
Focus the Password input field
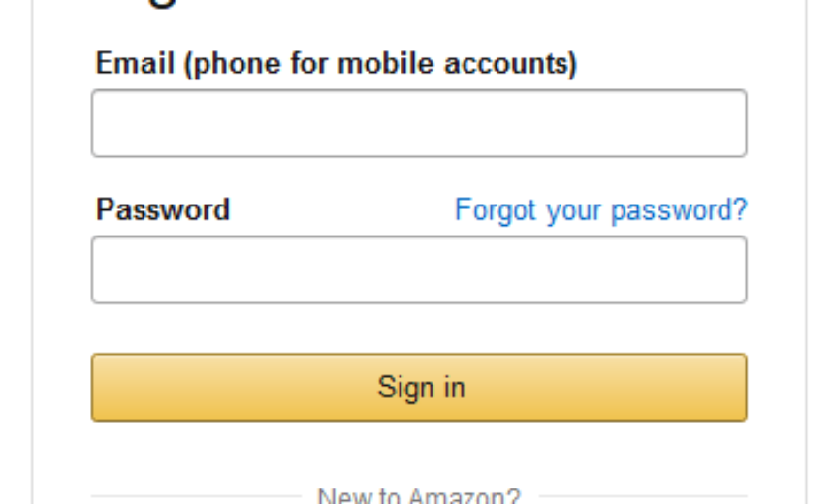click(419, 269)
